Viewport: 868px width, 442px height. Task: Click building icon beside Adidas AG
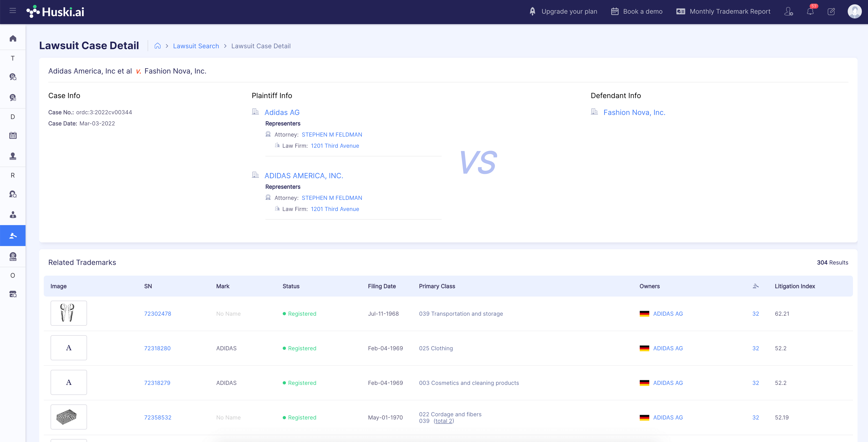point(255,112)
